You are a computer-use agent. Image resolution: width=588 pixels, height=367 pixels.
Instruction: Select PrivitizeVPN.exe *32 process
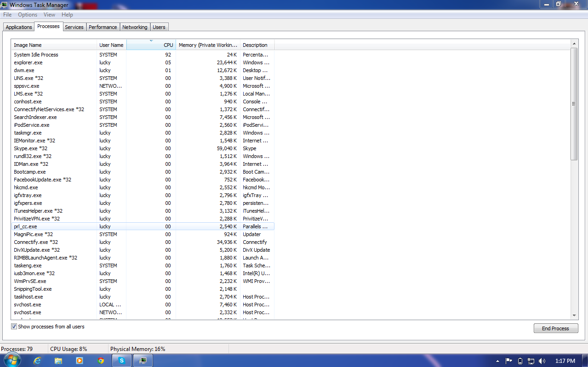[x=143, y=219]
